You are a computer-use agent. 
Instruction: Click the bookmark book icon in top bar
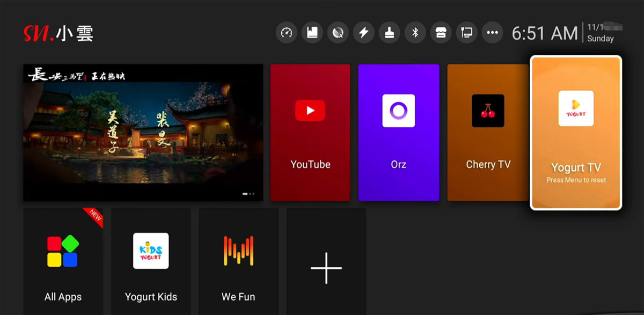coord(312,33)
